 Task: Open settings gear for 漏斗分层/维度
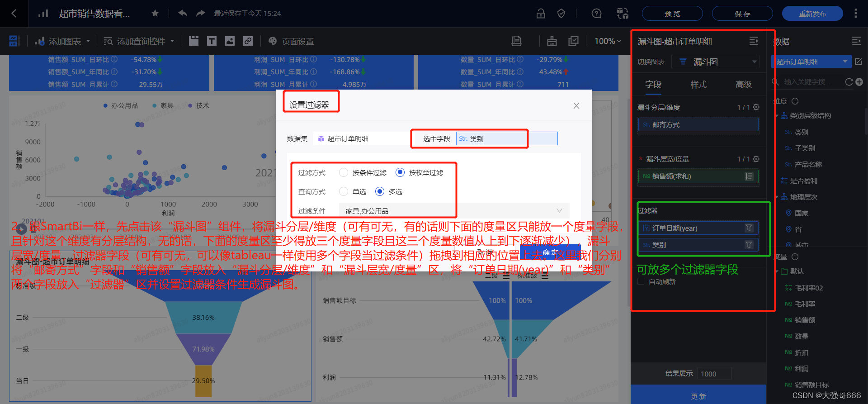(756, 107)
